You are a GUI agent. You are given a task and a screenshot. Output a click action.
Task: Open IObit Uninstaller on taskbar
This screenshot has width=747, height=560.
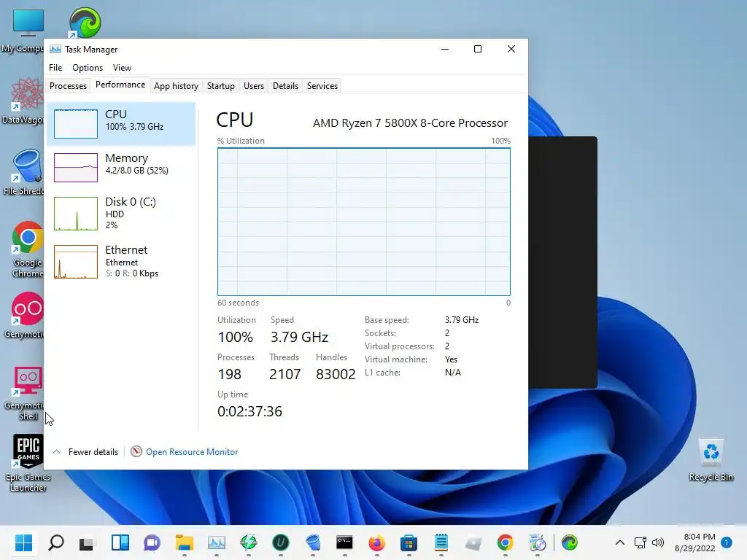click(281, 542)
